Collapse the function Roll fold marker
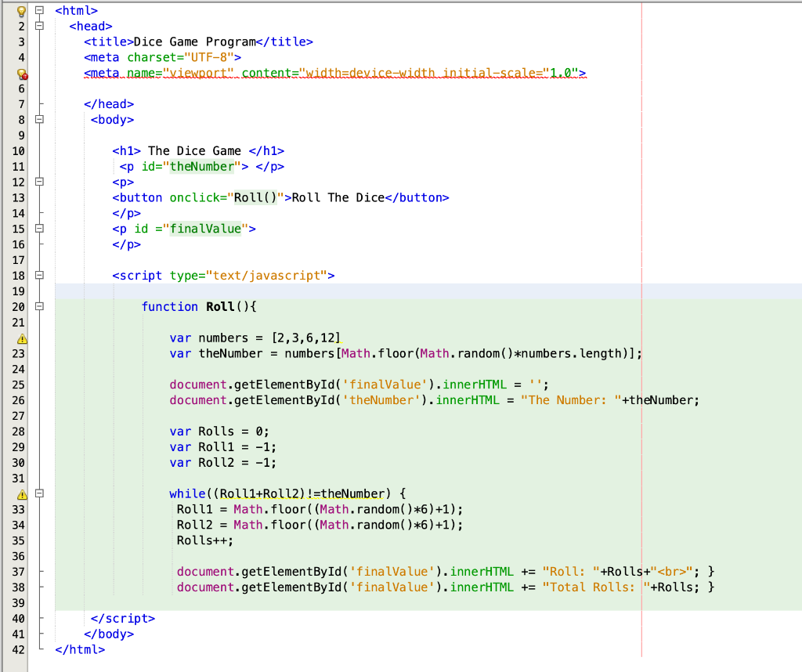Viewport: 802px width, 672px height. point(39,306)
